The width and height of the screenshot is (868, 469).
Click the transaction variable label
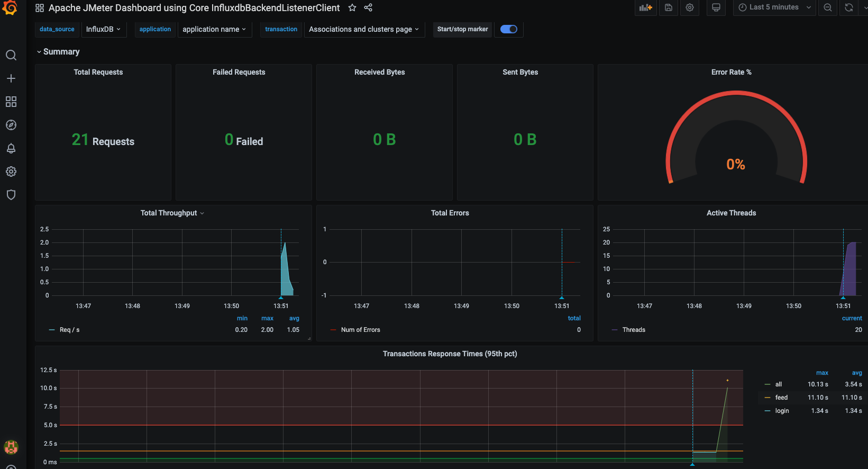pyautogui.click(x=281, y=29)
